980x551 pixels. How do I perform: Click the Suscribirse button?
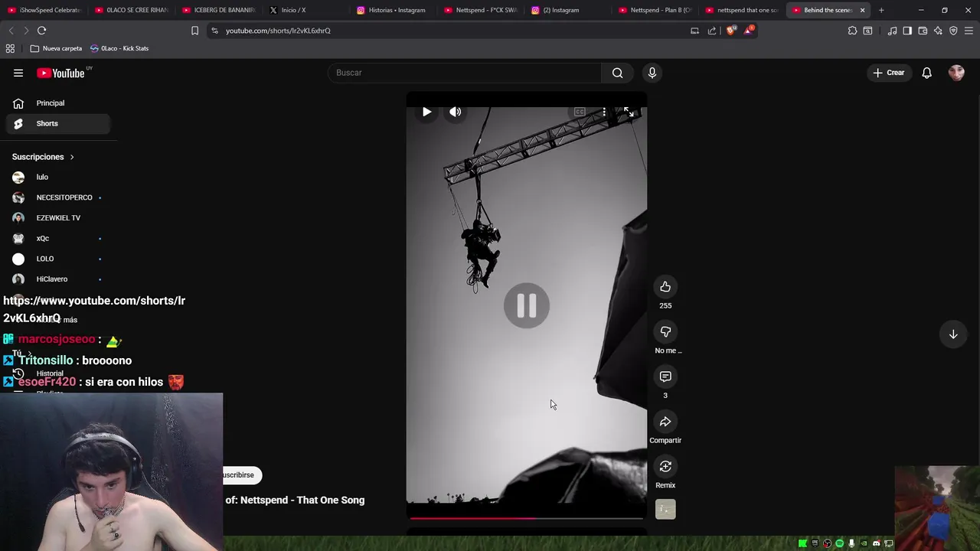[242, 475]
